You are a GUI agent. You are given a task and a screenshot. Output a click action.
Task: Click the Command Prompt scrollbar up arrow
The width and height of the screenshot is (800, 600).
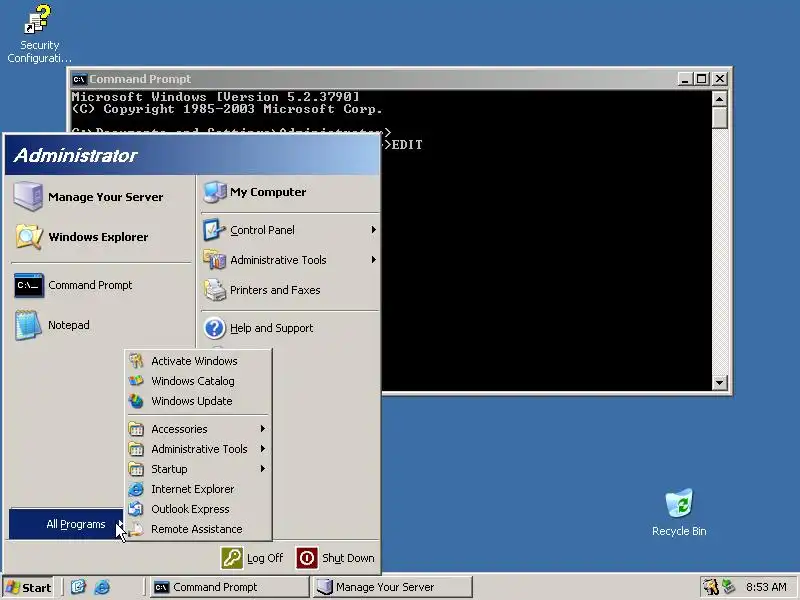click(719, 98)
